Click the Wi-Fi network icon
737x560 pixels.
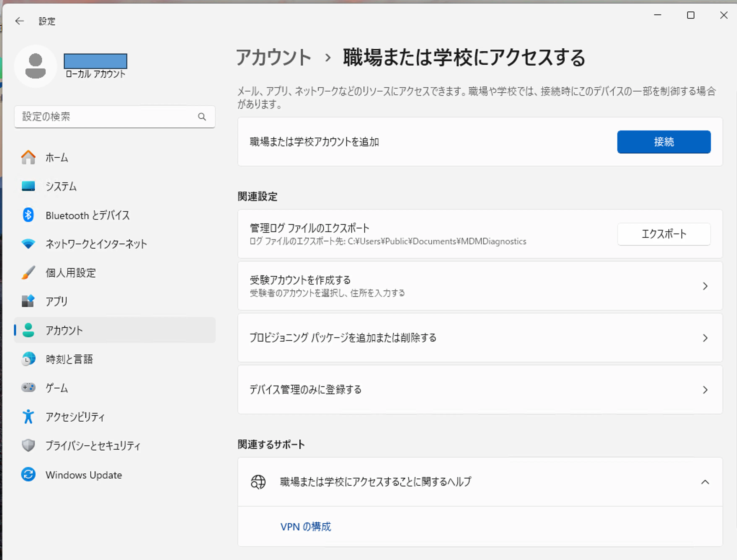[28, 244]
